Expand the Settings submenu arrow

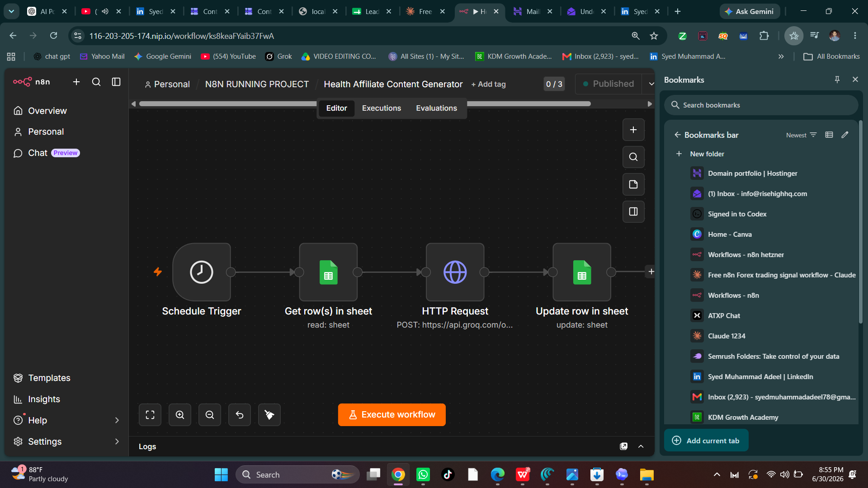tap(117, 441)
